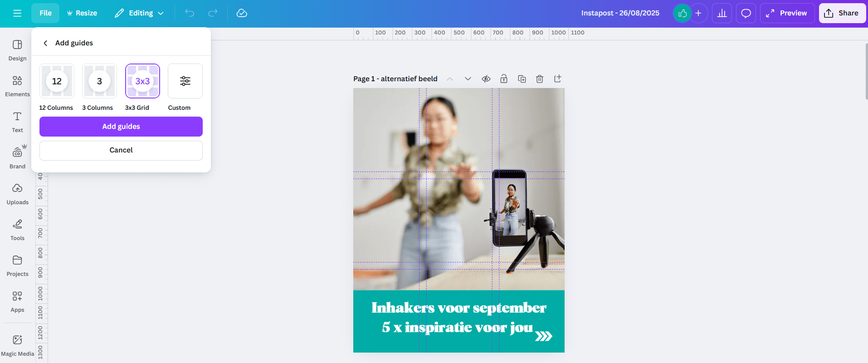Open the Brand sidebar panel
The height and width of the screenshot is (363, 868).
17,158
